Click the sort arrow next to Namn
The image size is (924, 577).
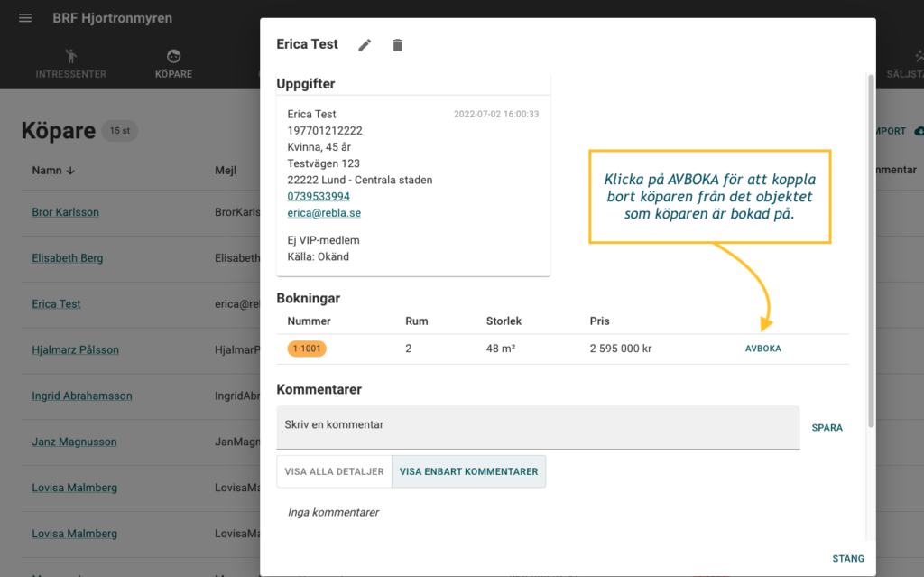[x=71, y=170]
